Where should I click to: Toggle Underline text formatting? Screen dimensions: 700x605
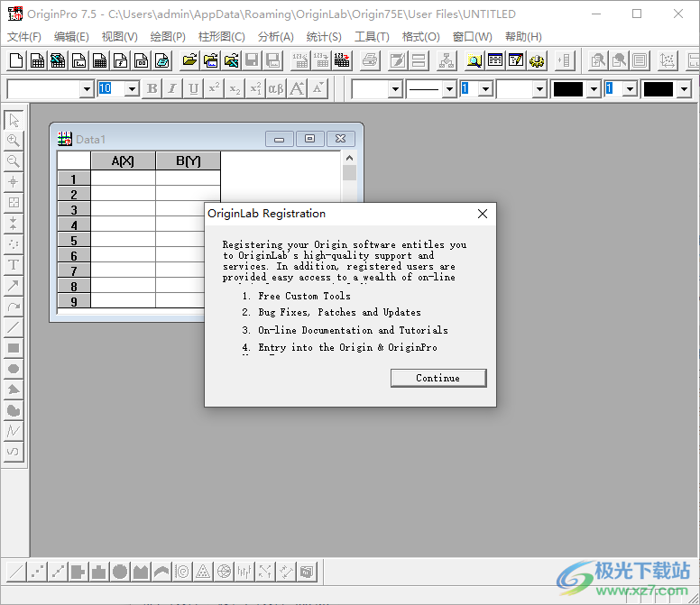tap(193, 88)
